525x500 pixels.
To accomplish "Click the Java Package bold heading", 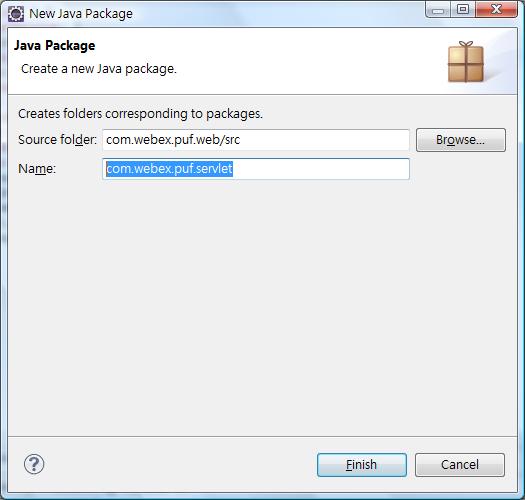I will 54,46.
